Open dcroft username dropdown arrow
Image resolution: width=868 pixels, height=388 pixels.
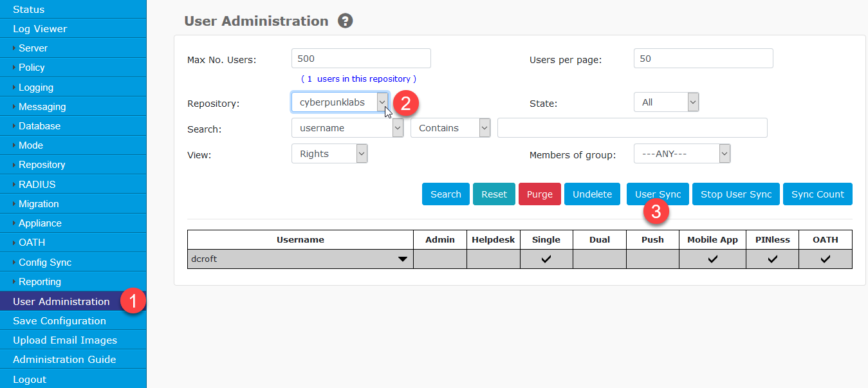pyautogui.click(x=403, y=259)
